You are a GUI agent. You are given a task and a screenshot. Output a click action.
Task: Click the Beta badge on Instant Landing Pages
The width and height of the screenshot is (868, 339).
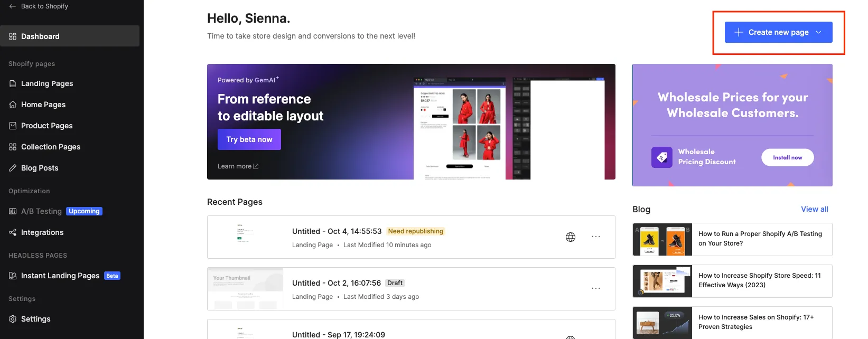tap(112, 276)
